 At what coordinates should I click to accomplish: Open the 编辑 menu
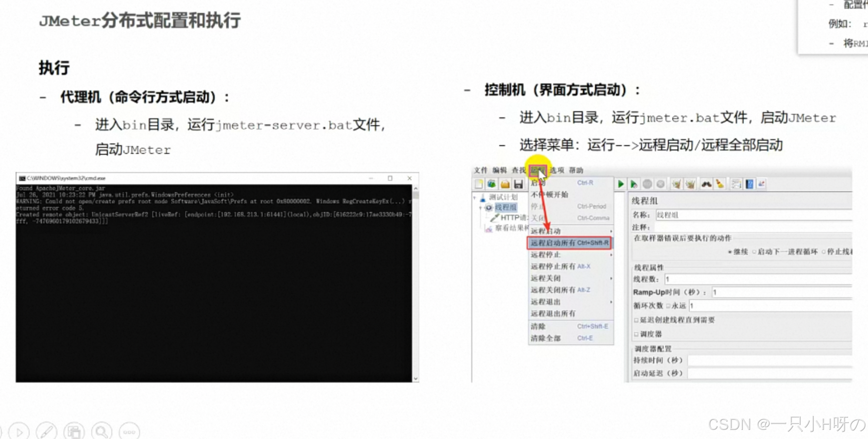(x=500, y=170)
